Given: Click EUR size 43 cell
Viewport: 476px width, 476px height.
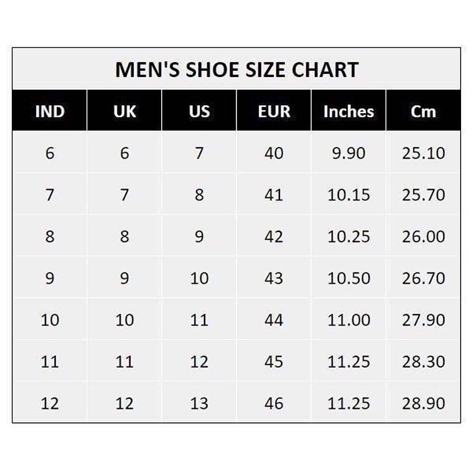Looking at the screenshot, I should (274, 278).
